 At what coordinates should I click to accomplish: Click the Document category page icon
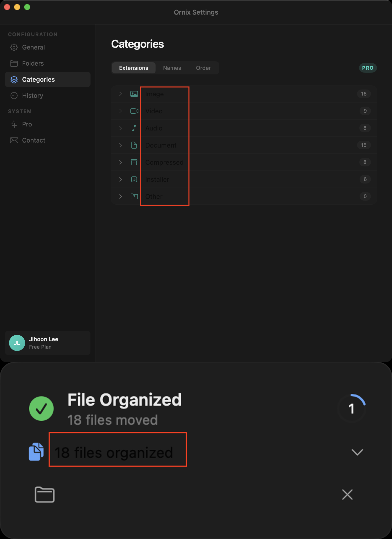(134, 145)
